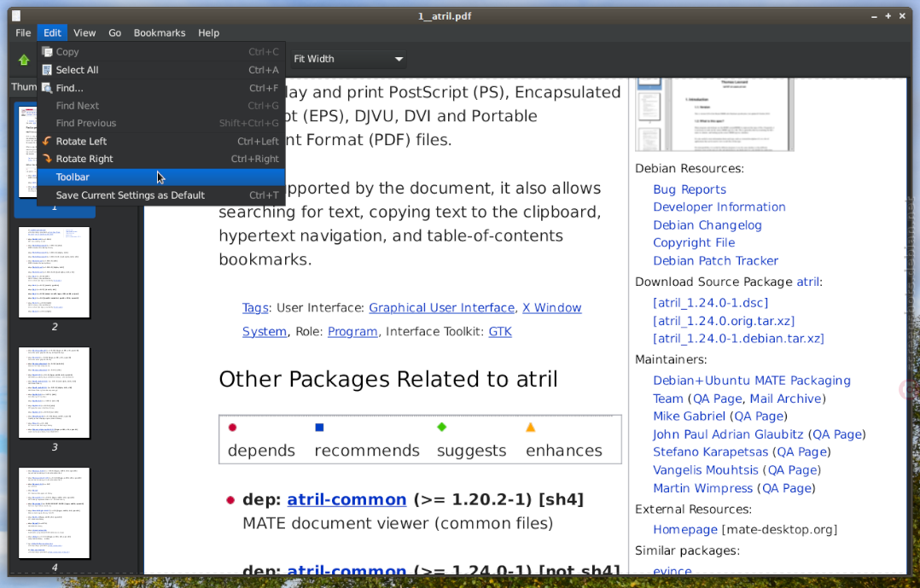
Task: Click the Select All menu icon
Action: 47,70
